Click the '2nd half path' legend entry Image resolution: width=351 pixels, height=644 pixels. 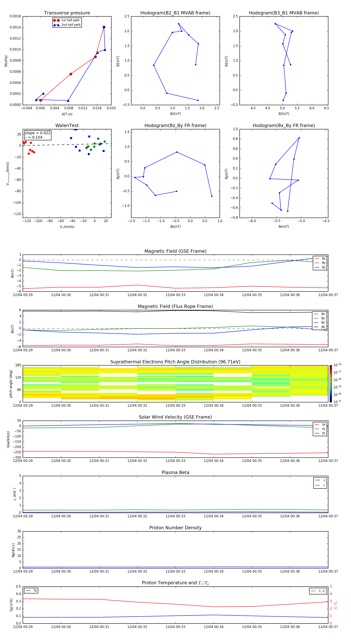click(x=67, y=25)
